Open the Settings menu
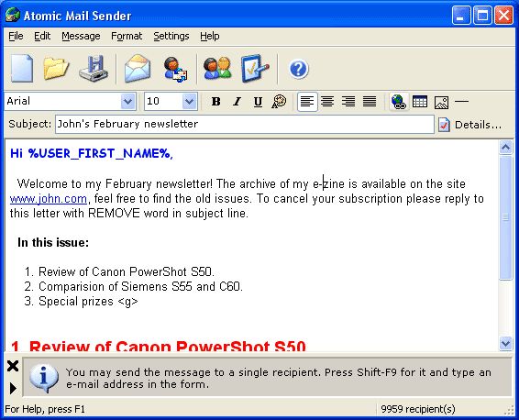Image resolution: width=519 pixels, height=420 pixels. point(171,36)
